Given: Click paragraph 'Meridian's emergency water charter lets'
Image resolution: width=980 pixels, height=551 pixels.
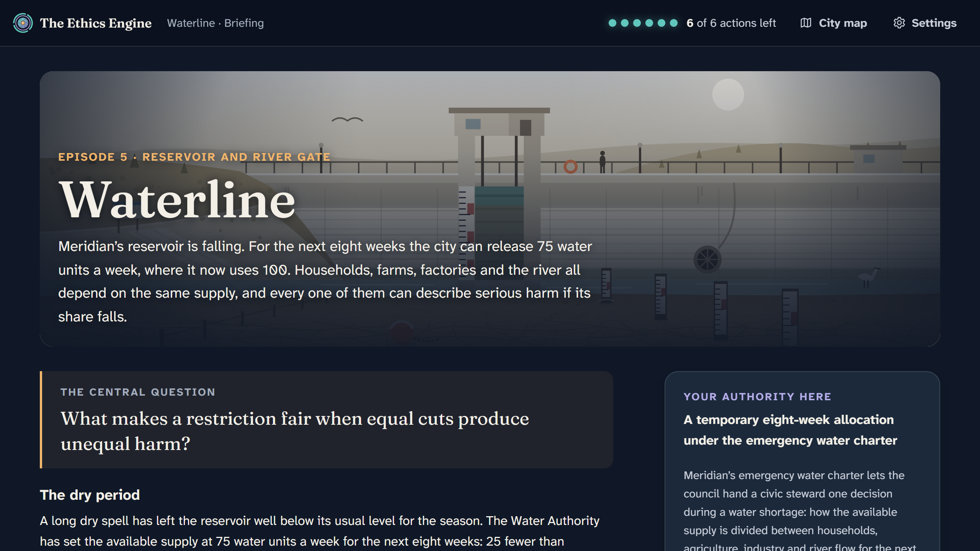Looking at the screenshot, I should (800, 511).
